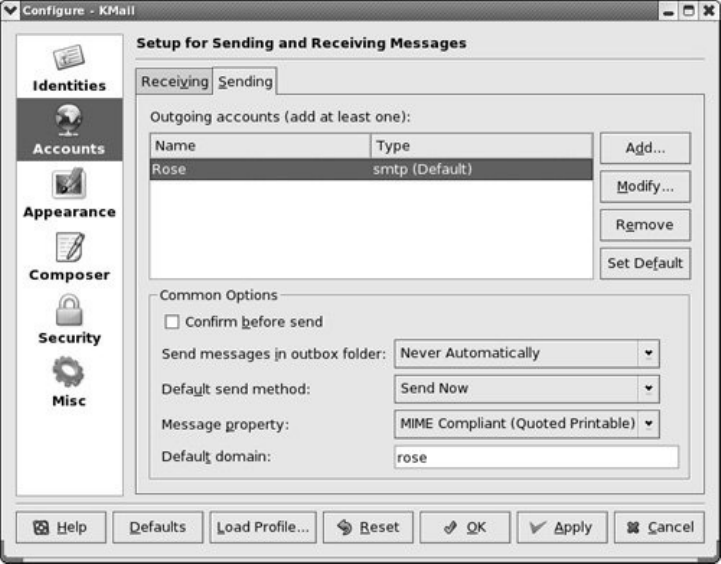This screenshot has height=564, width=721.
Task: Switch to the Sending tab
Action: pyautogui.click(x=245, y=81)
